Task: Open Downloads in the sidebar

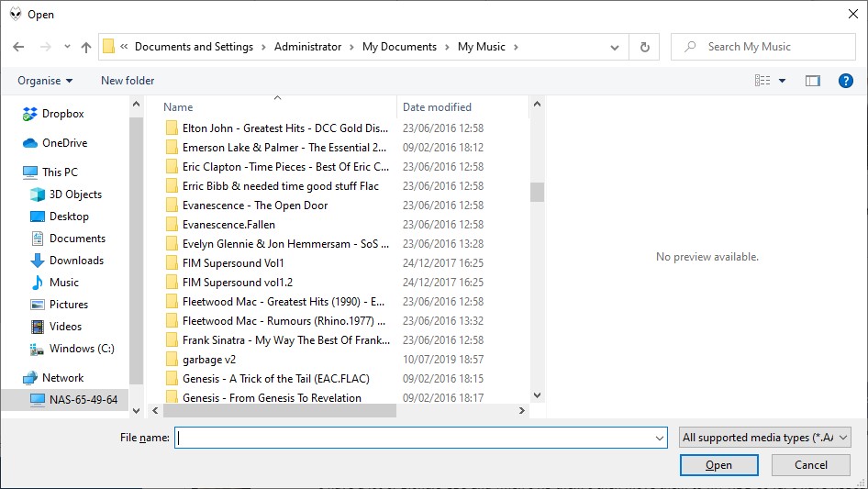Action: coord(66,261)
